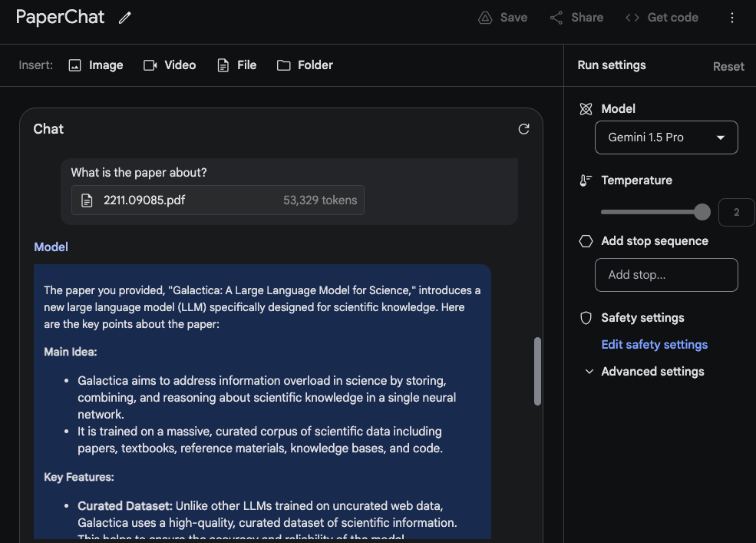Insert an Image into the prompt
This screenshot has height=543, width=756.
[96, 65]
